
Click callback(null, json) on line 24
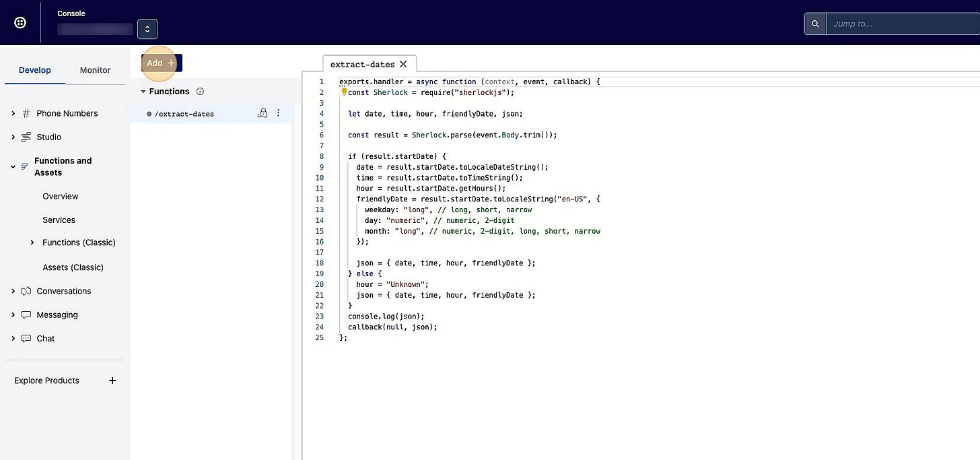392,327
